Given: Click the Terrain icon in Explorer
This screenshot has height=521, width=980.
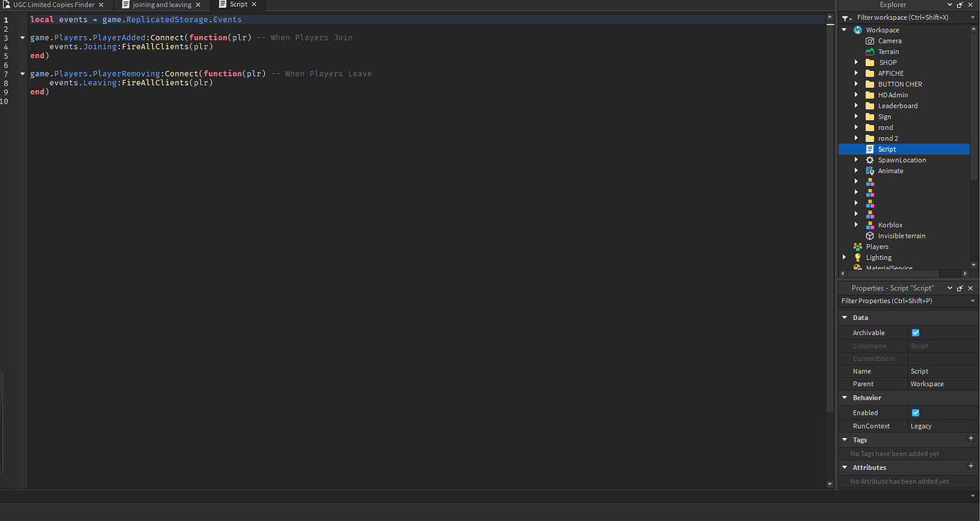Looking at the screenshot, I should pos(870,51).
